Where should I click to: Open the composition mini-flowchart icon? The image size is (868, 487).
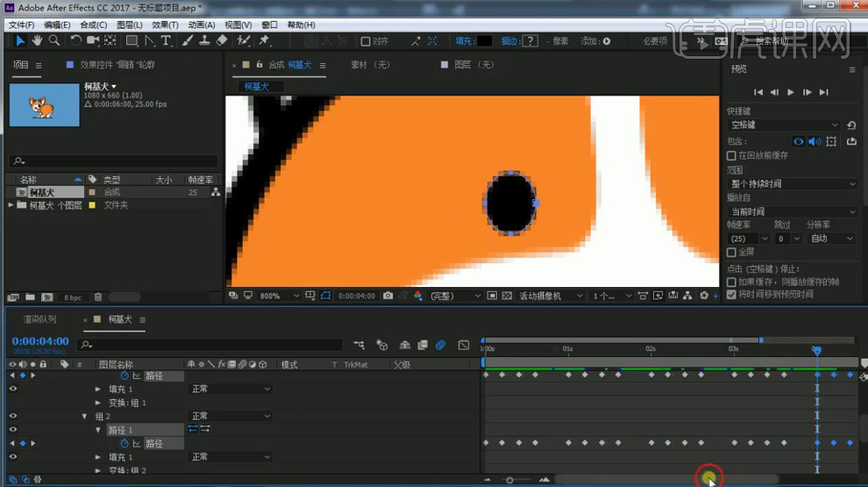[x=359, y=345]
